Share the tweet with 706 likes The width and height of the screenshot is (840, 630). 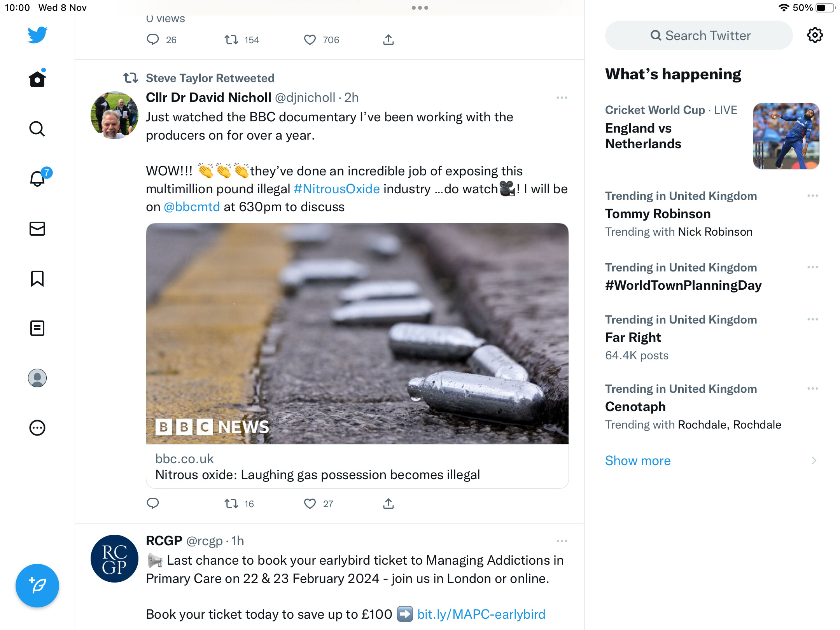tap(388, 40)
